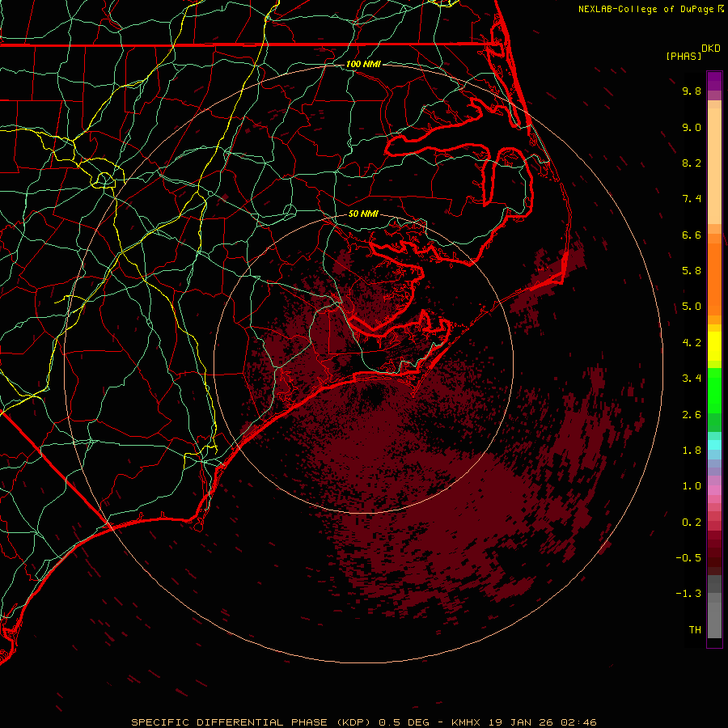Viewport: 728px width, 728px height.
Task: Click the 1.8 value on color scale
Action: (692, 451)
